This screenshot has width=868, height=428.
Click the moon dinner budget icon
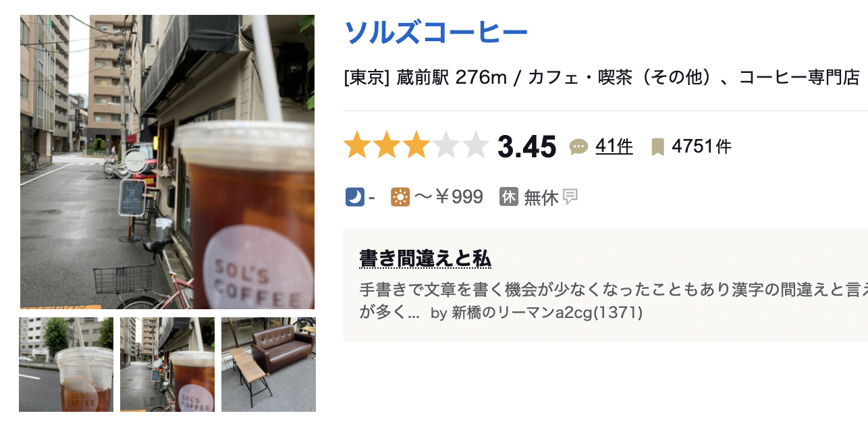[x=354, y=197]
